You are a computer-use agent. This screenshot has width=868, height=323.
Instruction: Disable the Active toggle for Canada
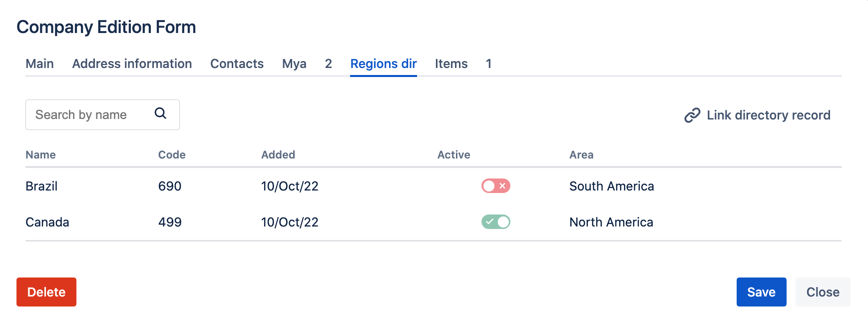tap(495, 222)
